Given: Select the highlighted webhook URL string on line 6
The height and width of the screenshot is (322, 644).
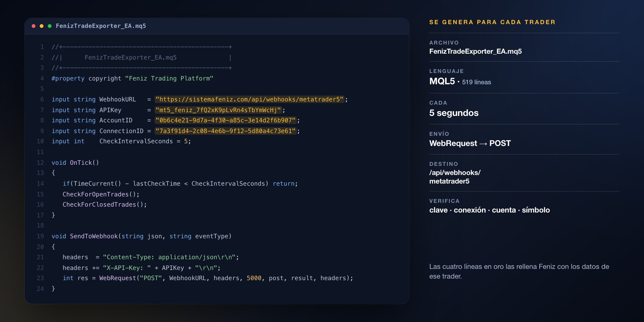Looking at the screenshot, I should tap(250, 100).
